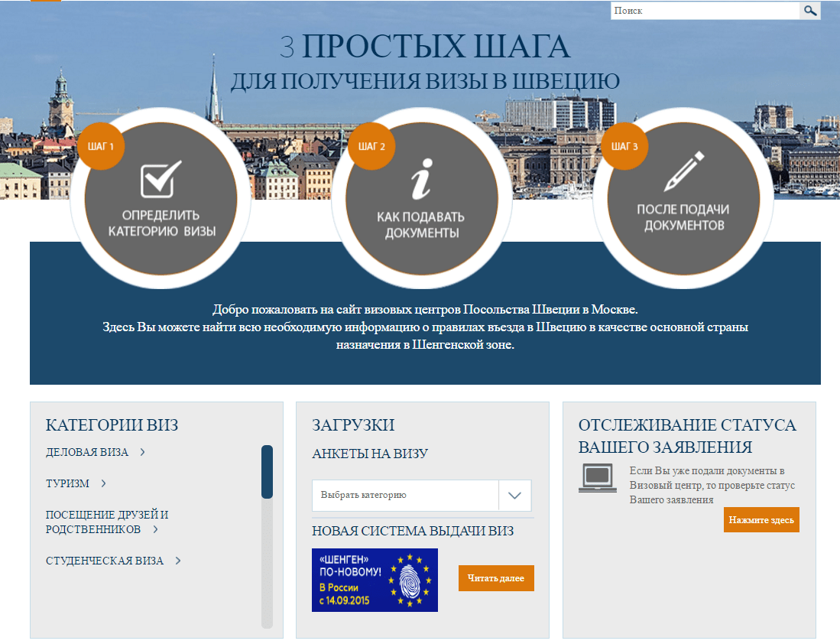Click inside the Поиск search field
This screenshot has height=644, width=840.
[x=704, y=11]
